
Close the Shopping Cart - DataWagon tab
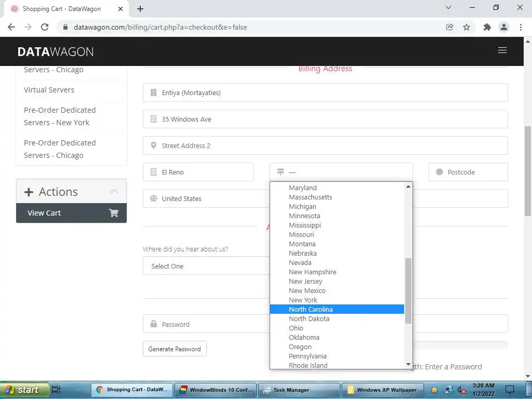pyautogui.click(x=121, y=9)
